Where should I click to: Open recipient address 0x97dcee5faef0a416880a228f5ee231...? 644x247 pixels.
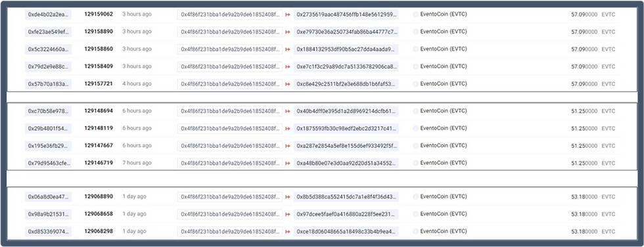[346, 214]
